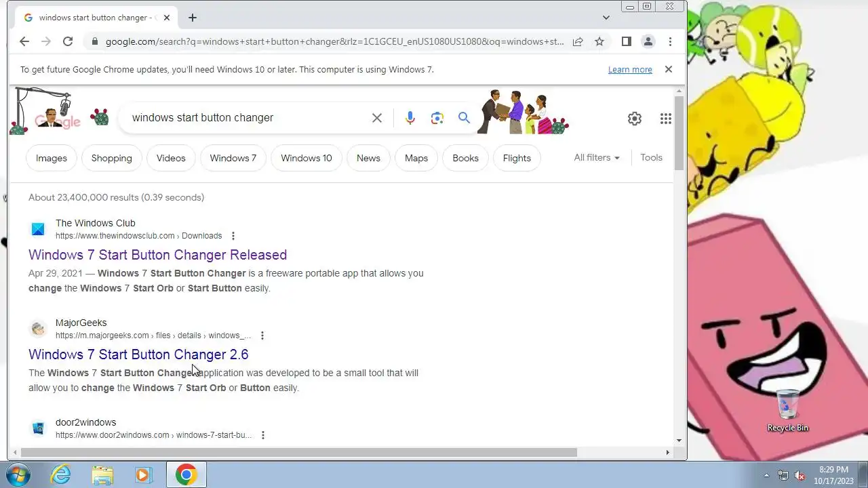Show hidden tray icons arrow
868x488 pixels.
point(766,475)
